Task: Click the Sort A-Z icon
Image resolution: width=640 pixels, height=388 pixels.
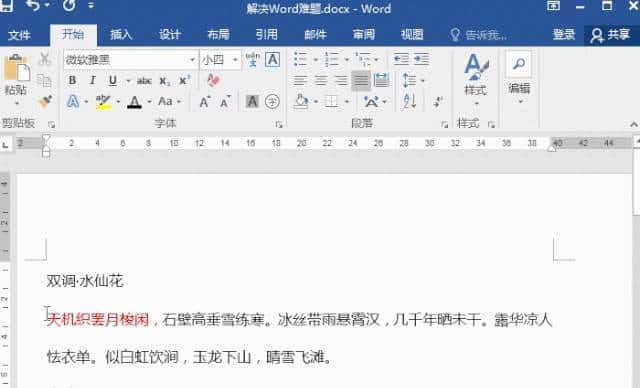Action: click(409, 102)
